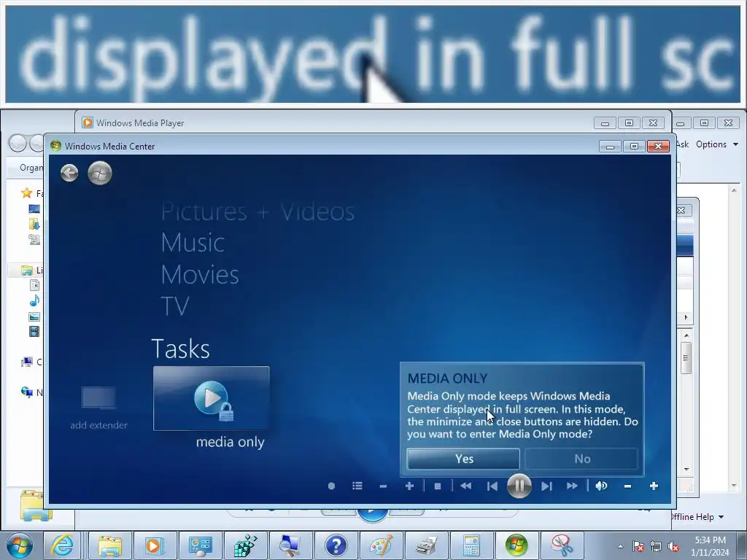Select Videos library filmstrip icon
747x560 pixels.
coord(34,332)
